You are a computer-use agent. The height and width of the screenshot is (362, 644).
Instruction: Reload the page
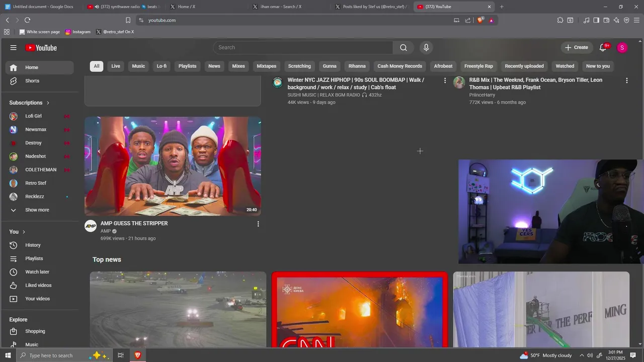[x=27, y=20]
